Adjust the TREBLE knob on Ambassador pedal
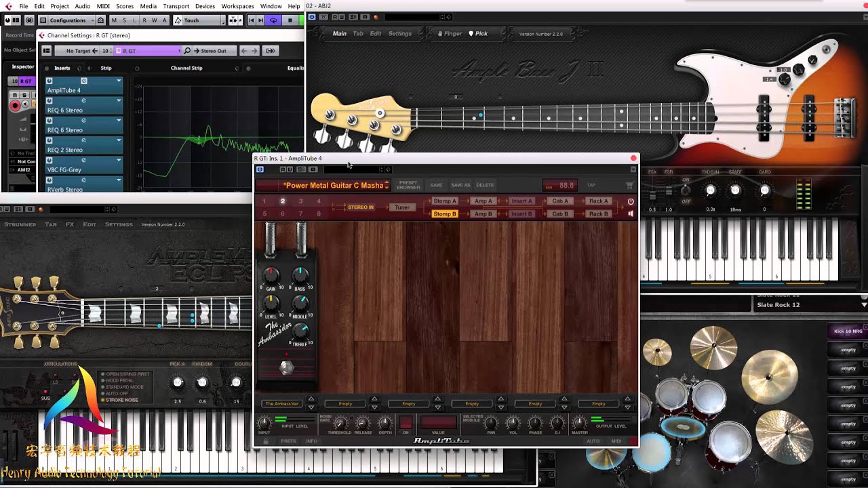868x488 pixels. tap(300, 331)
